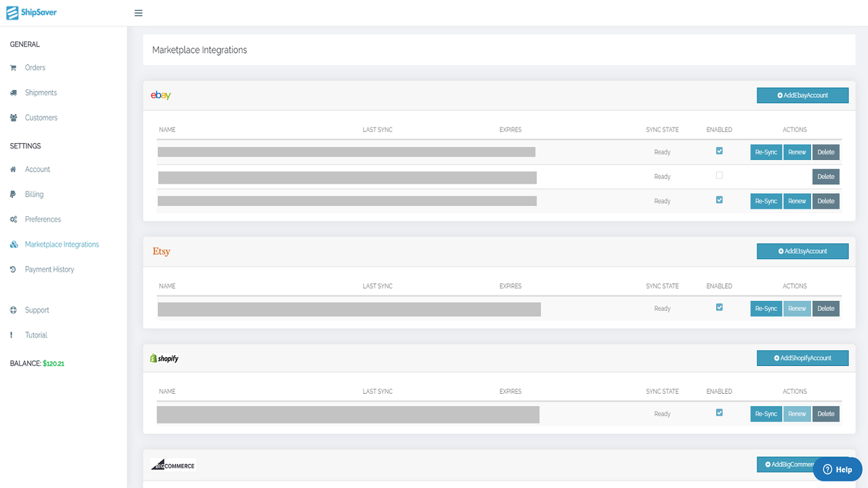Image resolution: width=868 pixels, height=488 pixels.
Task: Click the Support lifebuoy icon
Action: 14,310
